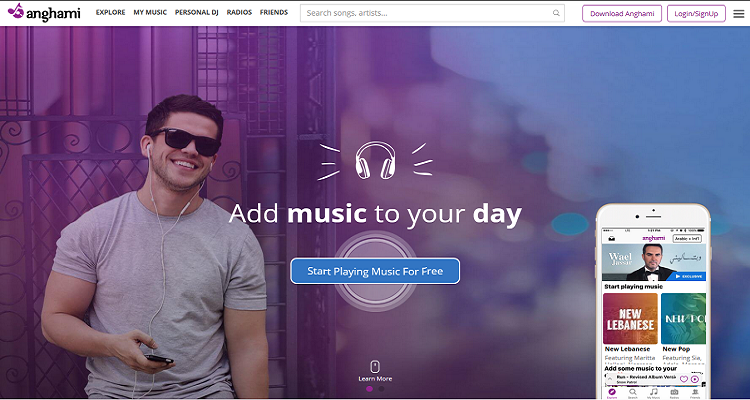Click Start playing music text in phone
This screenshot has height=400, width=750.
[633, 287]
